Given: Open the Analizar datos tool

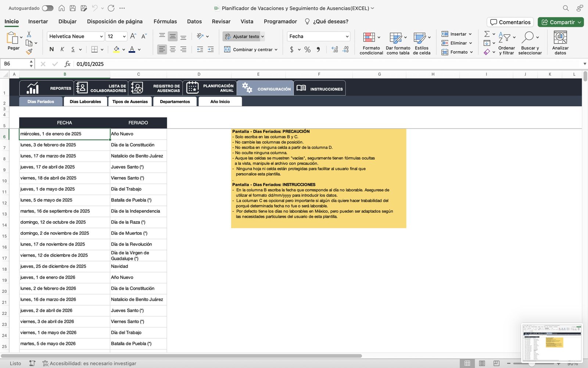Looking at the screenshot, I should coord(560,38).
